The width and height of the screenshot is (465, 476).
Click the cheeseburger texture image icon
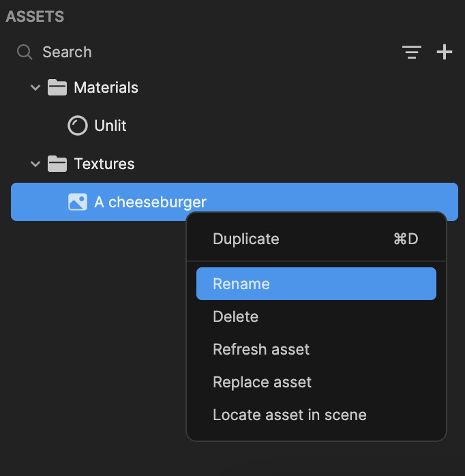click(78, 202)
